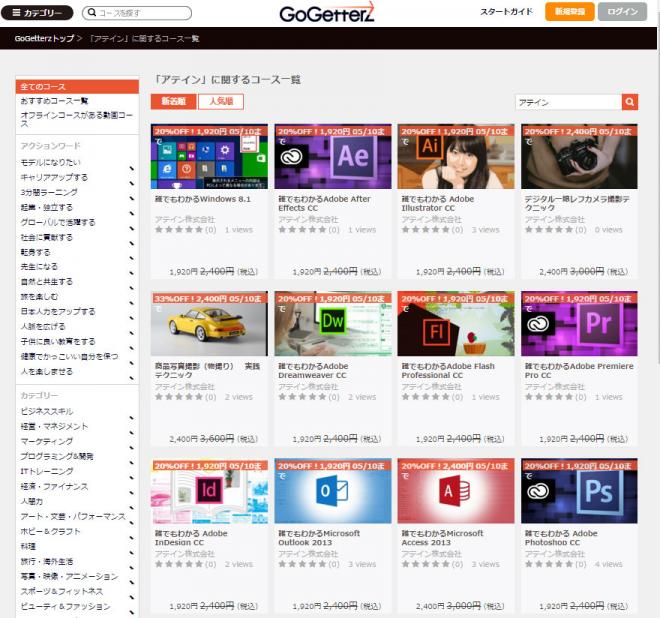Open the Microsoft Outlook 2013 course thumbnail
Screen dimensions: 660x618
click(x=333, y=491)
